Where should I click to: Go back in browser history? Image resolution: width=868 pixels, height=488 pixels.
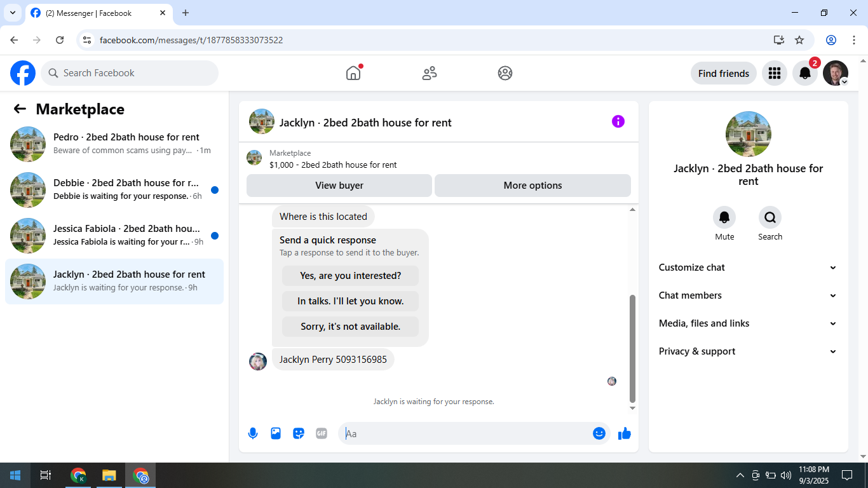point(14,40)
